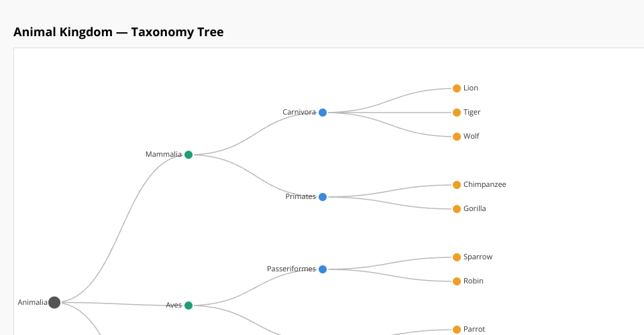644x335 pixels.
Task: Click the Passeriformes text label
Action: tap(291, 269)
